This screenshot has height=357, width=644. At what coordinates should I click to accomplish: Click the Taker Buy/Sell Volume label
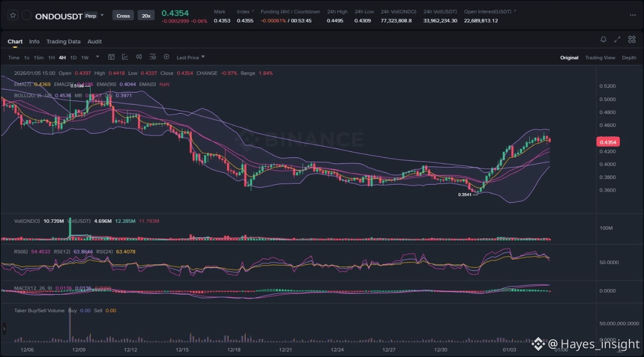click(39, 311)
